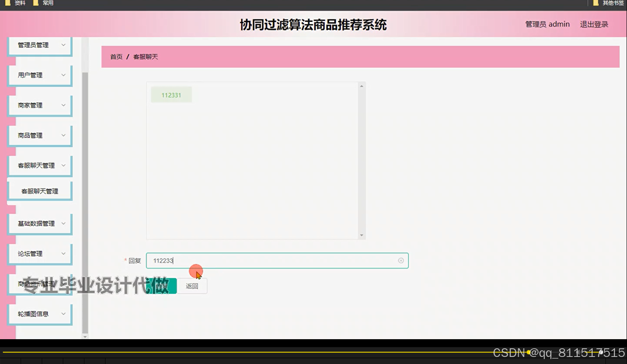Expand the 管理员管理 sidebar section
Screen dimensions: 627x364
40,45
